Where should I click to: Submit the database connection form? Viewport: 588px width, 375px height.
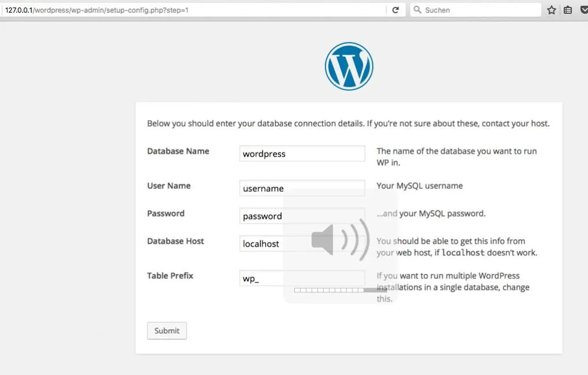pos(167,331)
